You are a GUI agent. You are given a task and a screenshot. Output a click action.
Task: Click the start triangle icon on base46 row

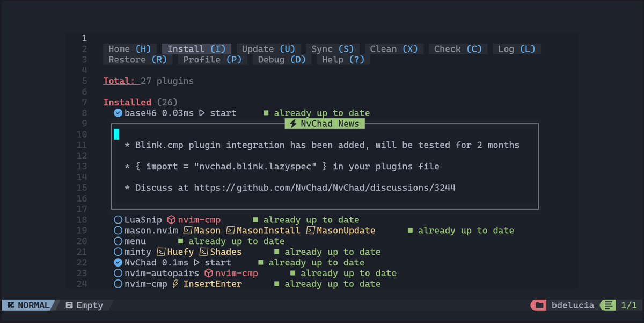[202, 113]
